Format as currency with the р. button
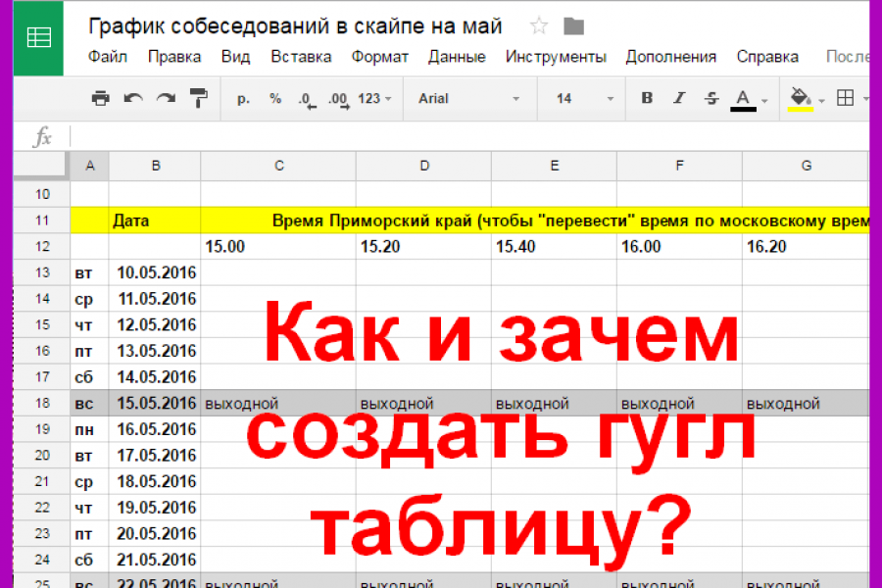The width and height of the screenshot is (882, 588). (x=243, y=98)
